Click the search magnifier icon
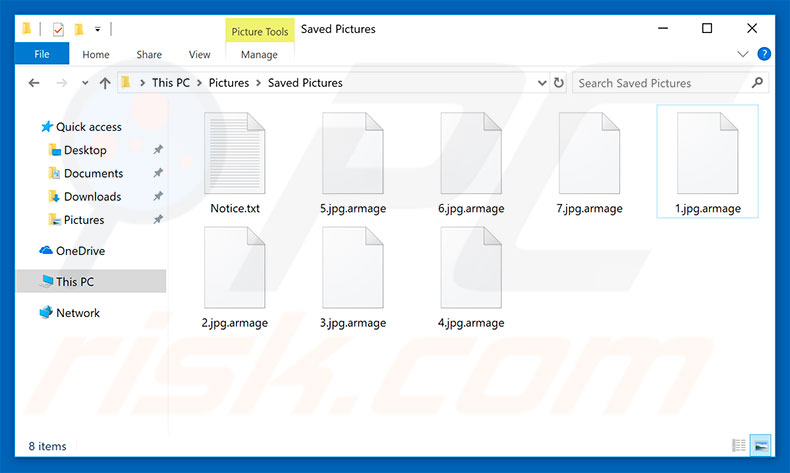 tap(757, 83)
